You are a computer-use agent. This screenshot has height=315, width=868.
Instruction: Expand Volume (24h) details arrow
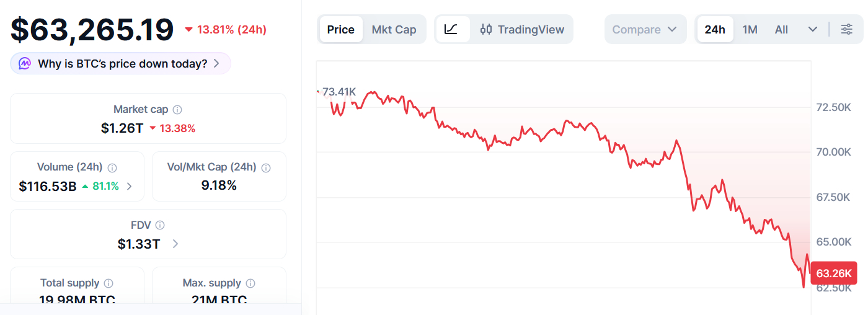(129, 186)
